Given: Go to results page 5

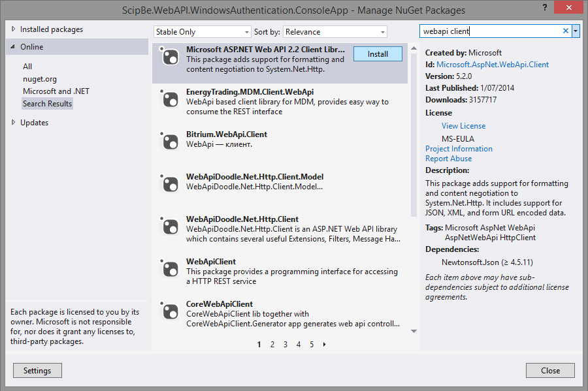Looking at the screenshot, I should 312,344.
